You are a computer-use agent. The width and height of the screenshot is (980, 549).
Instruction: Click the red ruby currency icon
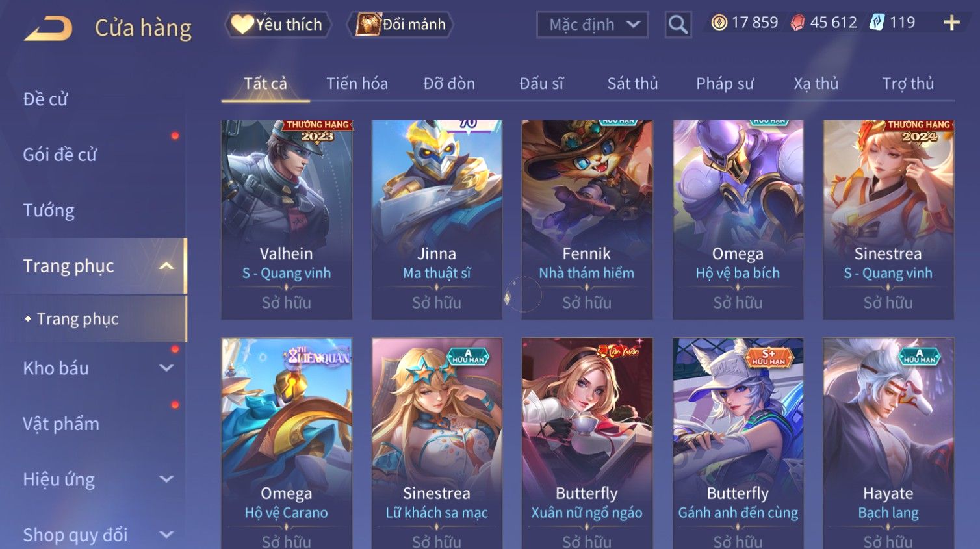797,23
